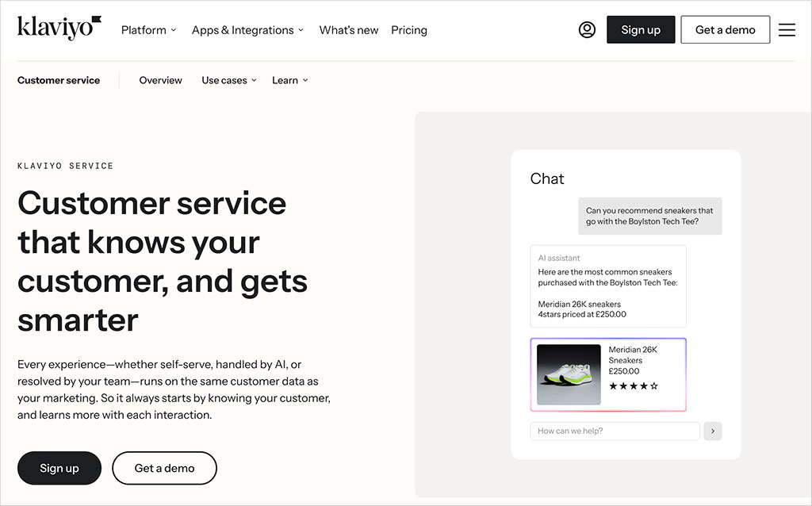Expand the Platform menu
The image size is (812, 506).
coord(148,30)
